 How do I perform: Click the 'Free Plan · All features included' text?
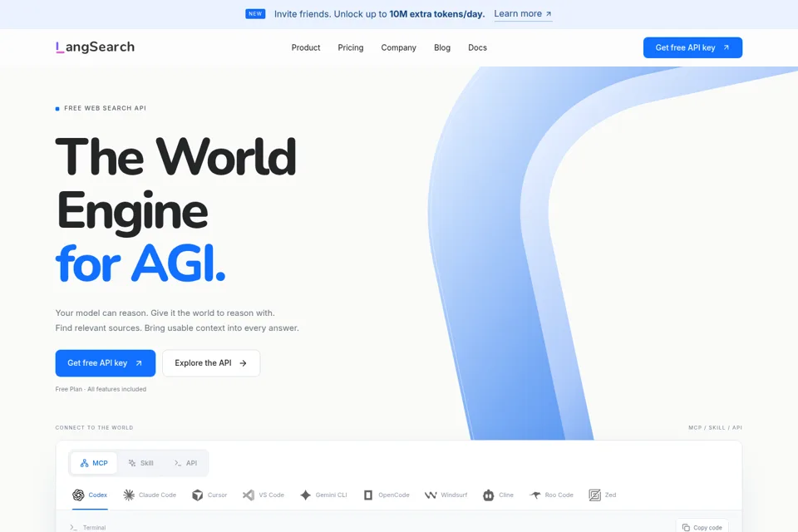[101, 389]
